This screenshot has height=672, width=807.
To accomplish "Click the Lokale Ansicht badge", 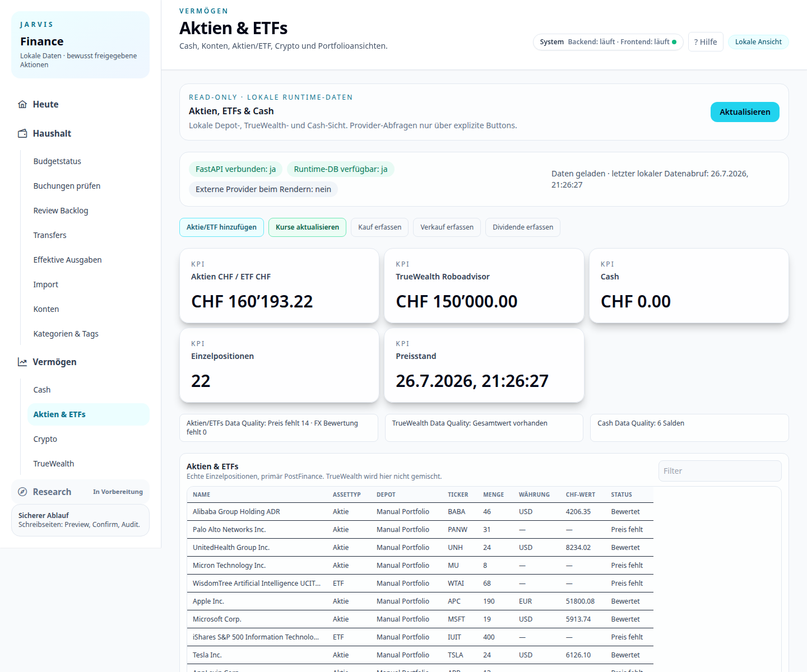I will tap(758, 42).
